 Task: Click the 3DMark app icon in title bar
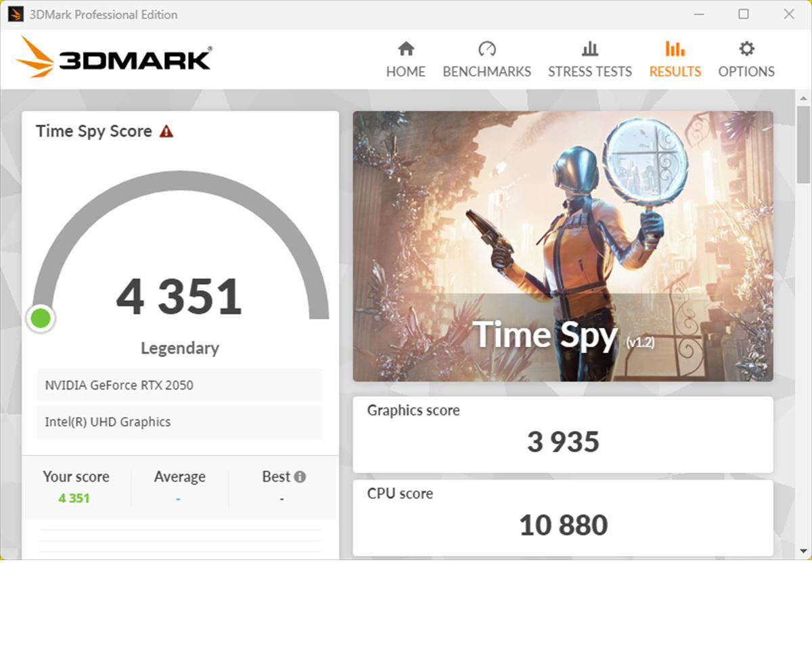coord(15,14)
